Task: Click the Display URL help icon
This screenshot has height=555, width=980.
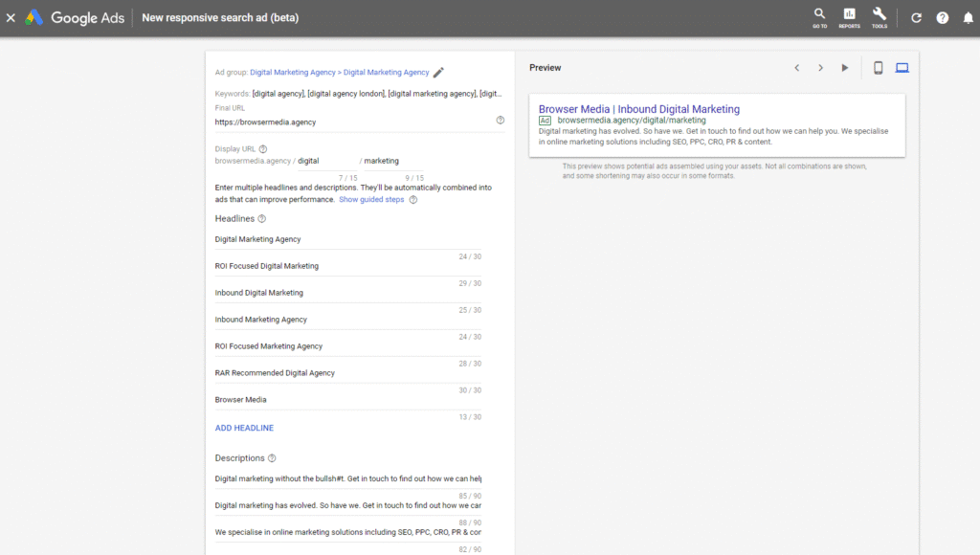Action: (263, 148)
